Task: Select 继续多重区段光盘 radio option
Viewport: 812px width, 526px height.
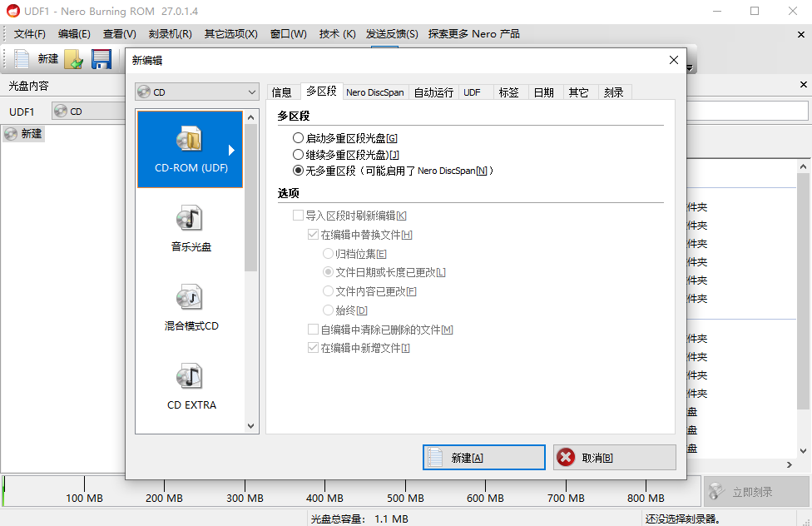Action: 299,155
